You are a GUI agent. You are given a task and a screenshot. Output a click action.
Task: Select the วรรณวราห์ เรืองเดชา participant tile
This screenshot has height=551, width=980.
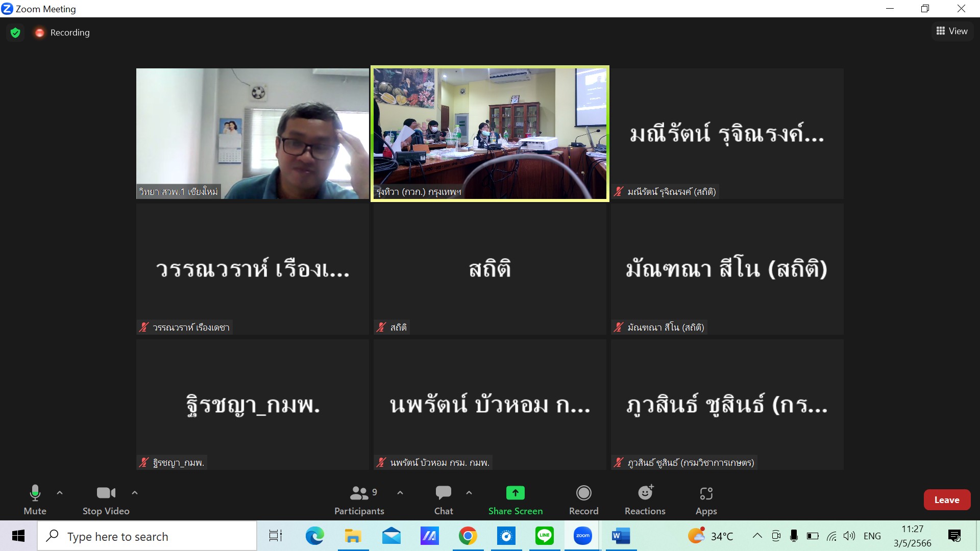[252, 269]
